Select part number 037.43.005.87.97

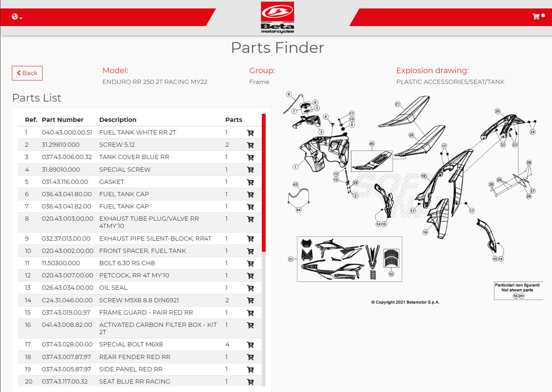[66, 369]
